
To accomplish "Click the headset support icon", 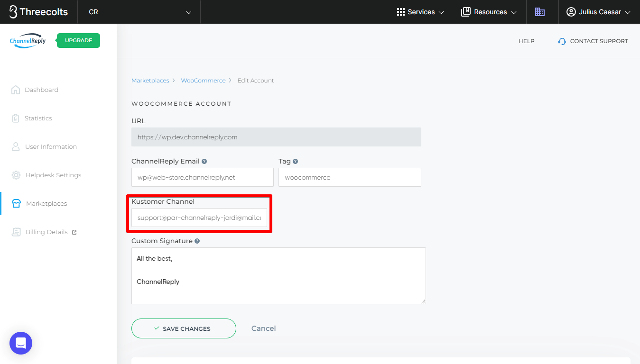I will click(562, 41).
